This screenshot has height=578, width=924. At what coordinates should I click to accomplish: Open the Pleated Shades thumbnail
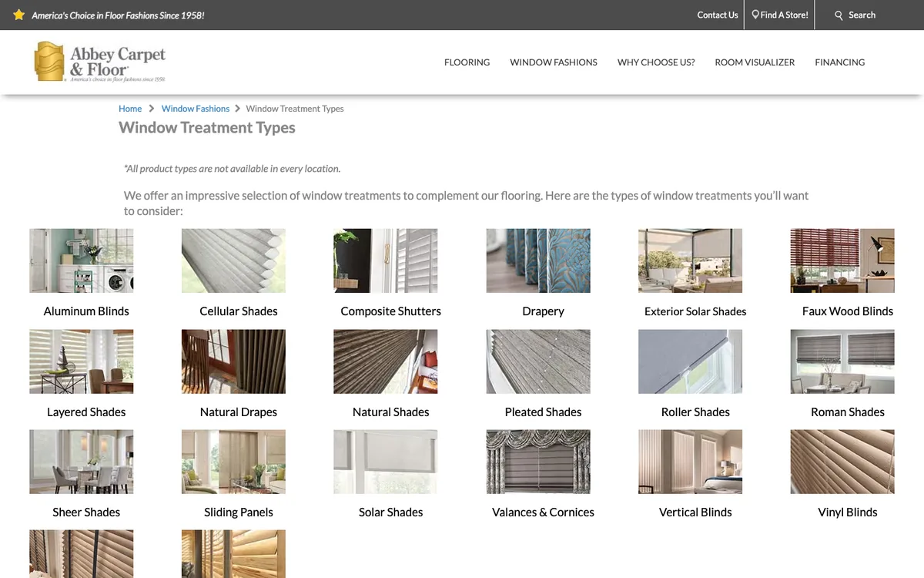coord(538,361)
